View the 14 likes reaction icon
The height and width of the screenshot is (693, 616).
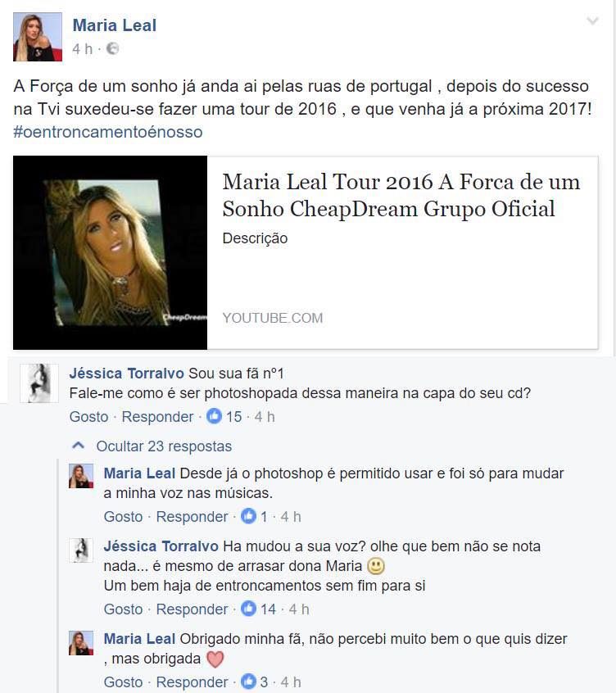pyautogui.click(x=248, y=609)
